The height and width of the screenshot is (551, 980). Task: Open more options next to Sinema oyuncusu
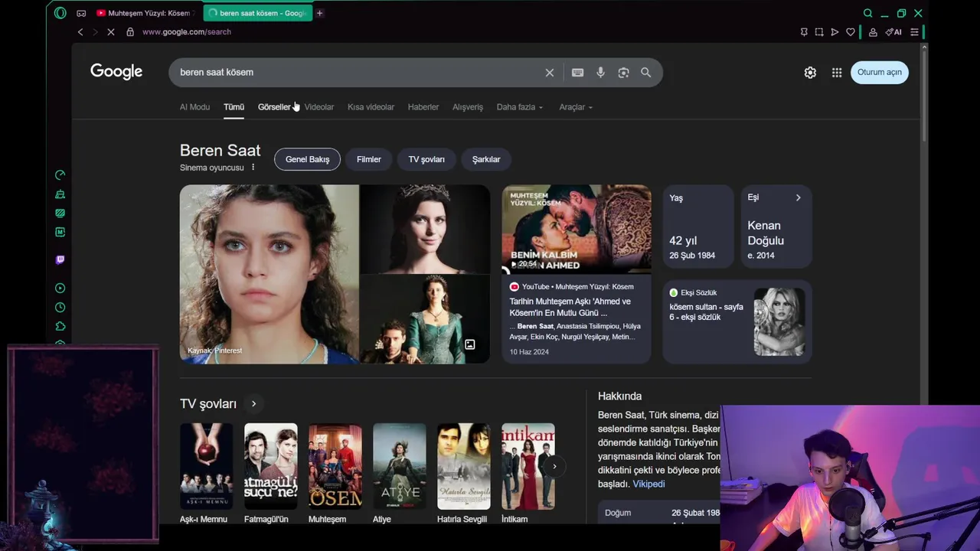tap(253, 168)
